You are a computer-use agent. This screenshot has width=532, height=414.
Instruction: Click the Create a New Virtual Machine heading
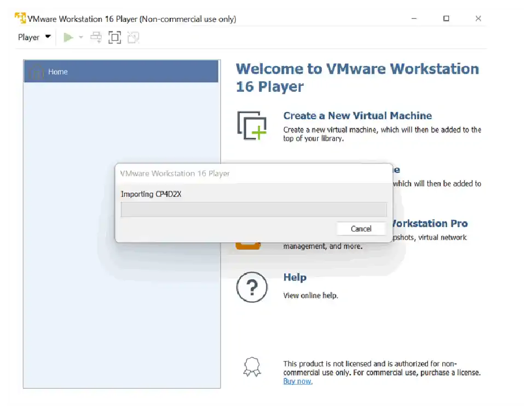tap(357, 115)
